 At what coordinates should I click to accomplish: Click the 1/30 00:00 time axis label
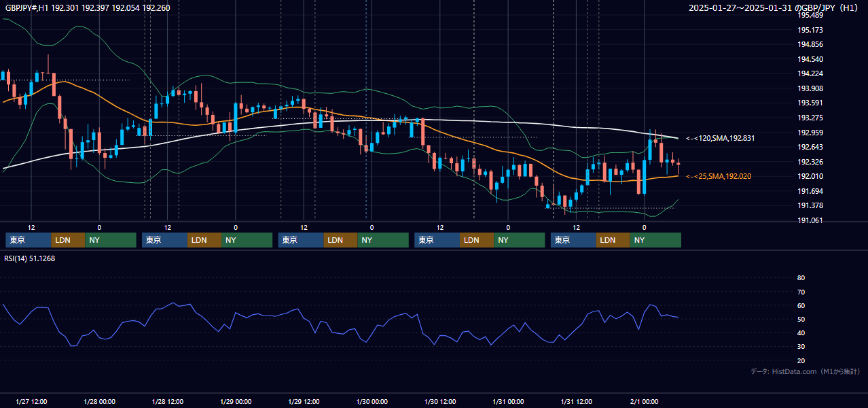click(372, 402)
